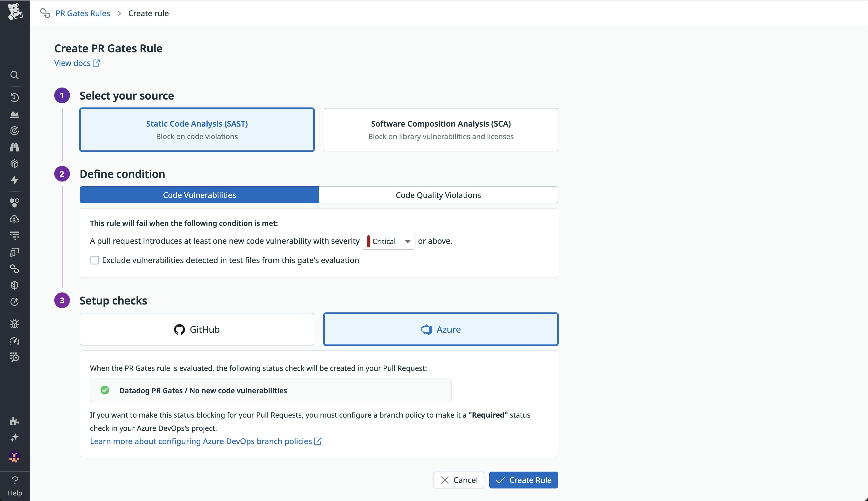
Task: Click the shield Security icon in sidebar
Action: click(x=14, y=285)
